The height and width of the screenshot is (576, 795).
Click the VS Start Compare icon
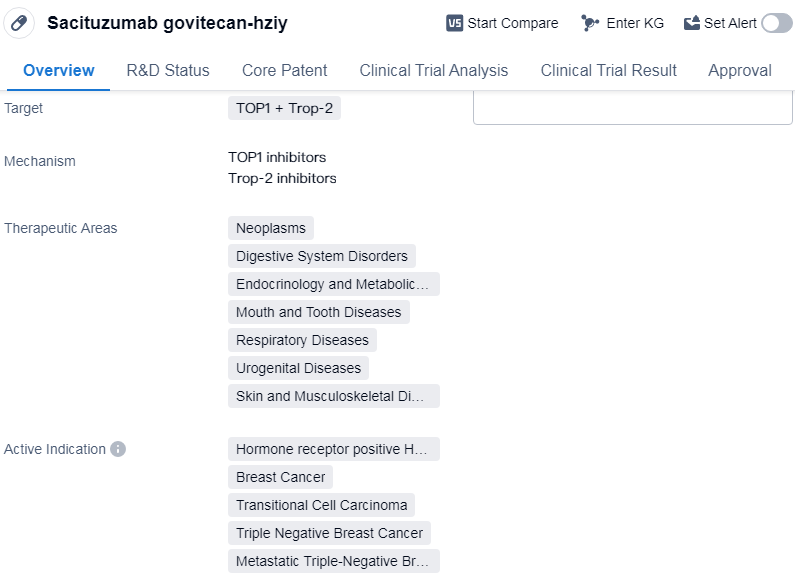[x=455, y=23]
